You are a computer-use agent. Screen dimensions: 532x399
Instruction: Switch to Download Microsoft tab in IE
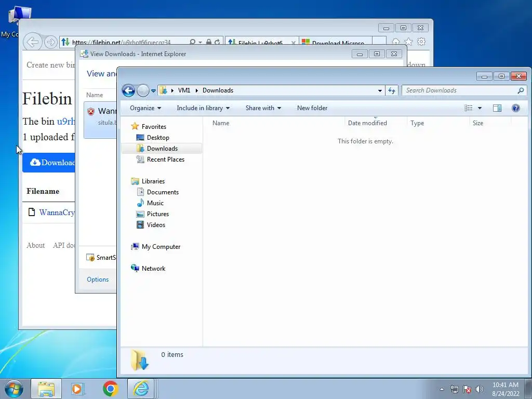click(335, 43)
